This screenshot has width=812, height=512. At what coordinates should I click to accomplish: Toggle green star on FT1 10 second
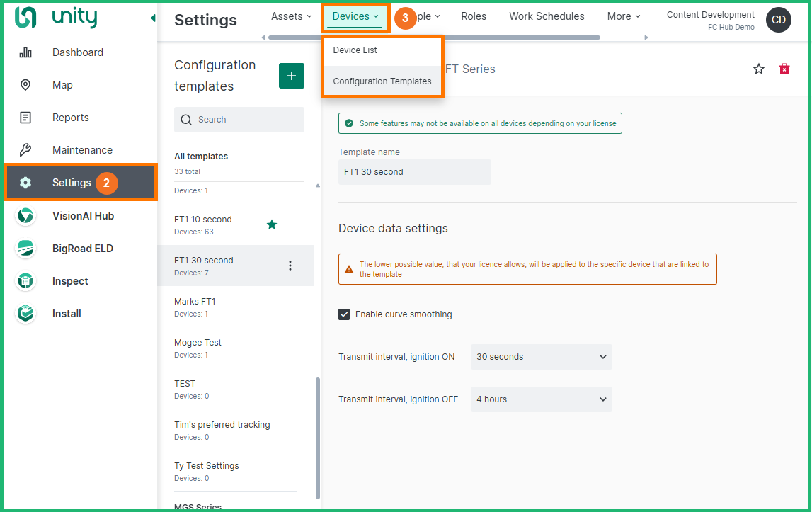[272, 224]
